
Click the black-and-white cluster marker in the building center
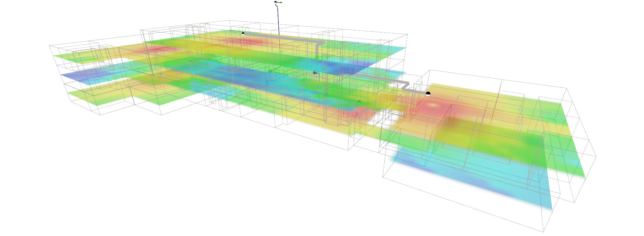(x=315, y=73)
